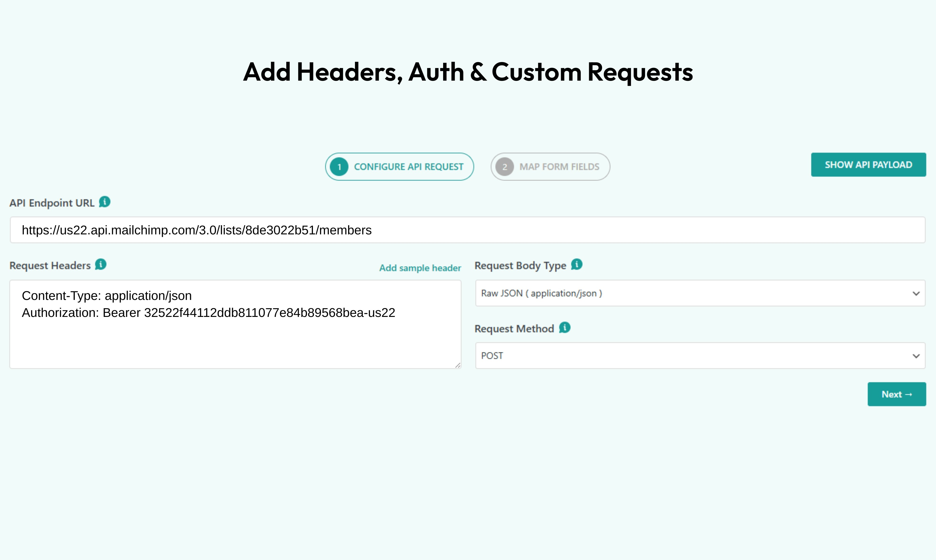Click the Add sample header link
Screen dimensions: 936x560
(x=420, y=268)
